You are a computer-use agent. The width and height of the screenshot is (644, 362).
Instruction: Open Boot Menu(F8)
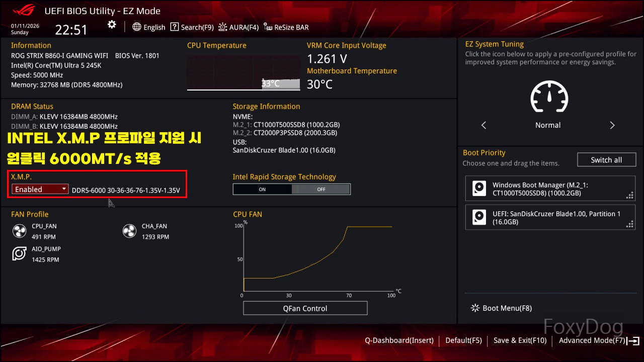(501, 308)
